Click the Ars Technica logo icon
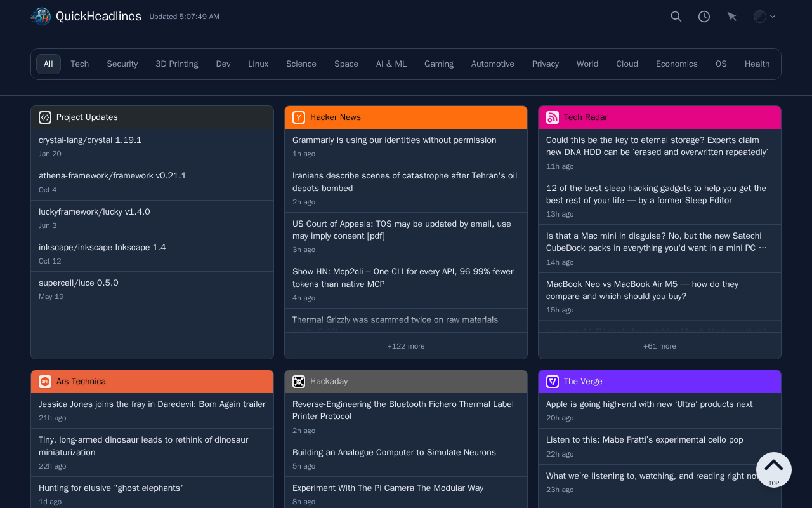The width and height of the screenshot is (812, 508). [45, 382]
